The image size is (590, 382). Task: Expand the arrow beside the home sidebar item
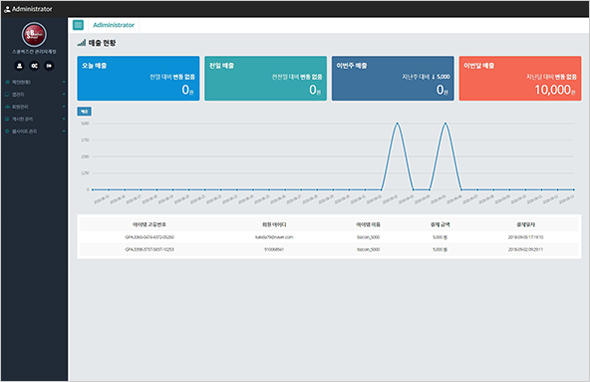click(64, 82)
